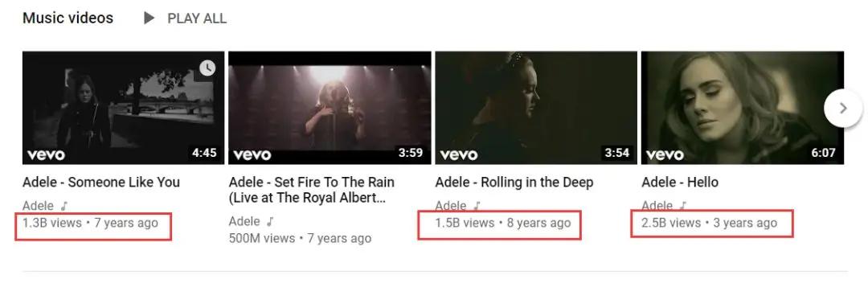Click music note beside Adele under Someone Like You
The height and width of the screenshot is (292, 868).
(x=64, y=206)
